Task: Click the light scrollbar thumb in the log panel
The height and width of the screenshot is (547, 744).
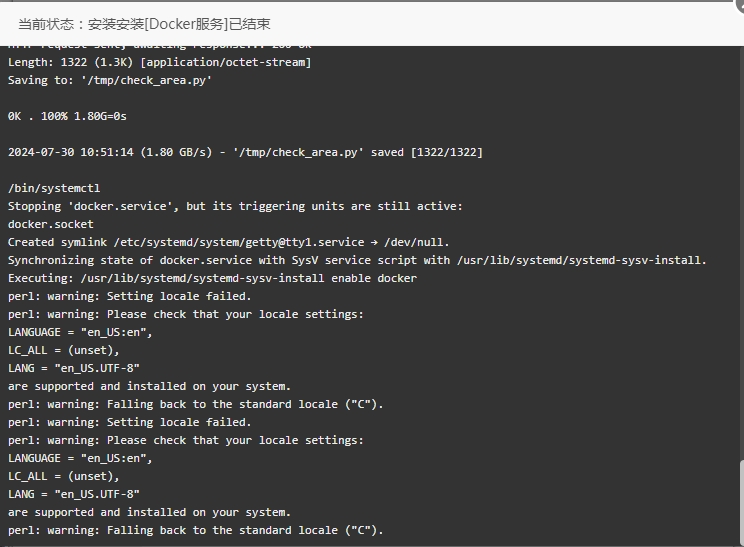Action: click(741, 502)
